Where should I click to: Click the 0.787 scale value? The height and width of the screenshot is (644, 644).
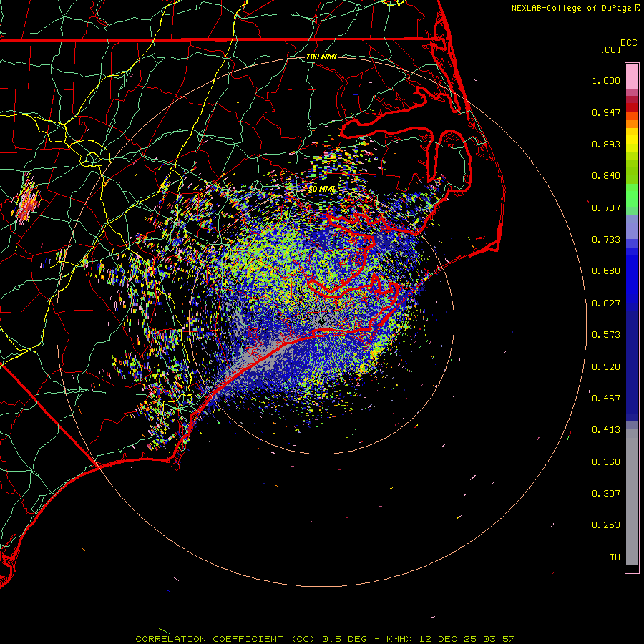(x=606, y=208)
